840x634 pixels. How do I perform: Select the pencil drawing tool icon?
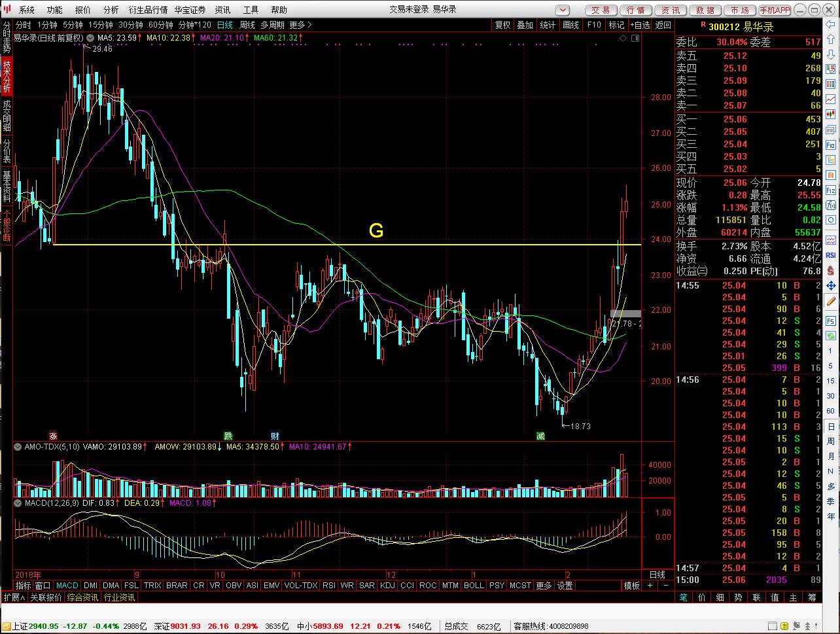coord(831,302)
